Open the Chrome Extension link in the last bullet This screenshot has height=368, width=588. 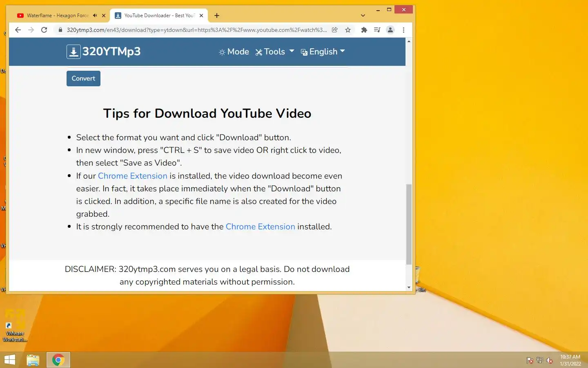(x=261, y=227)
